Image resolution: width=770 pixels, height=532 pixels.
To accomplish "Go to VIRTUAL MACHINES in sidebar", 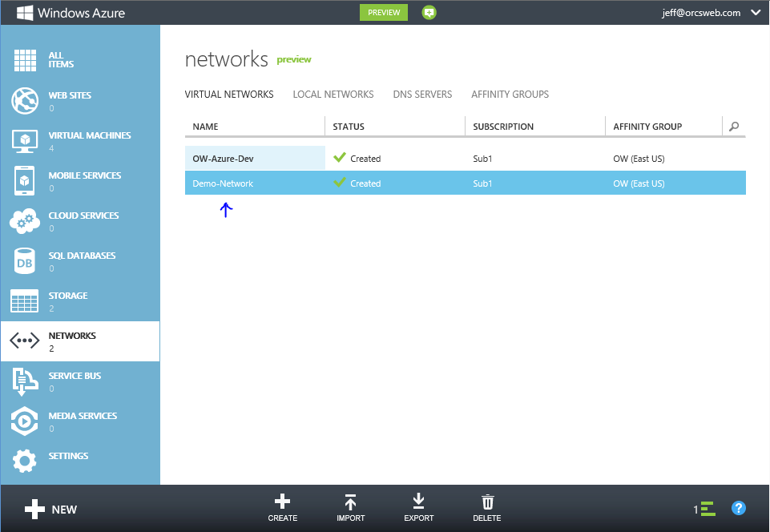I will coord(90,135).
